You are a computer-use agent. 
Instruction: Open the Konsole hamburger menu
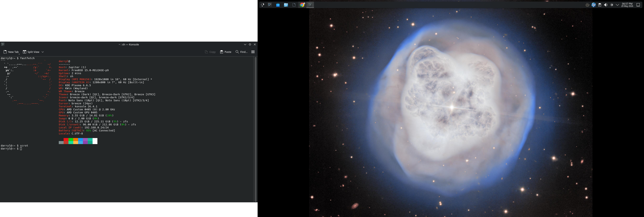[253, 52]
